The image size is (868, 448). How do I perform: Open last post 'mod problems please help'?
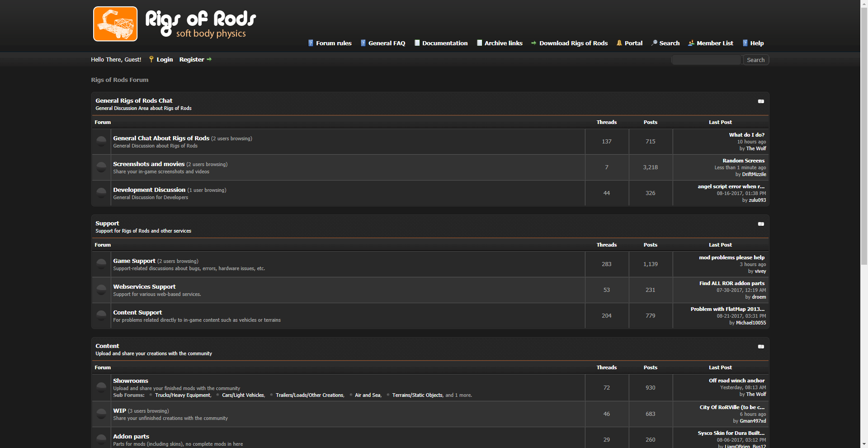tap(732, 257)
